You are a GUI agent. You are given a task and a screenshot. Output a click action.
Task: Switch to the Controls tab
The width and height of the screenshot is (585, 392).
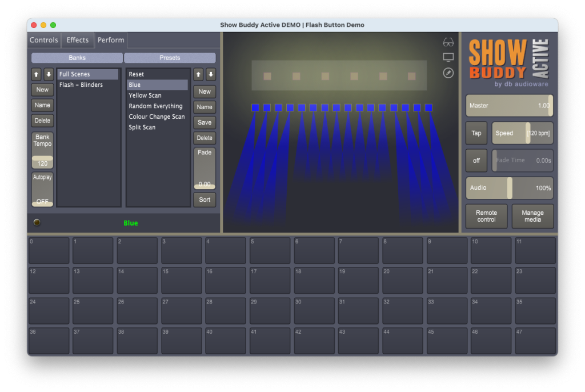point(44,40)
